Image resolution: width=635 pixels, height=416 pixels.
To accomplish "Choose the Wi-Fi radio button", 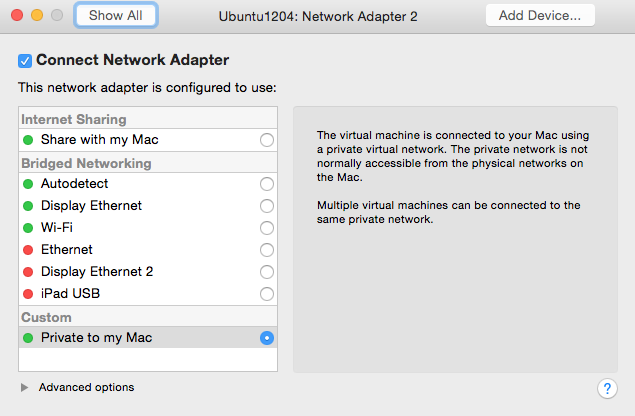I will tap(266, 228).
